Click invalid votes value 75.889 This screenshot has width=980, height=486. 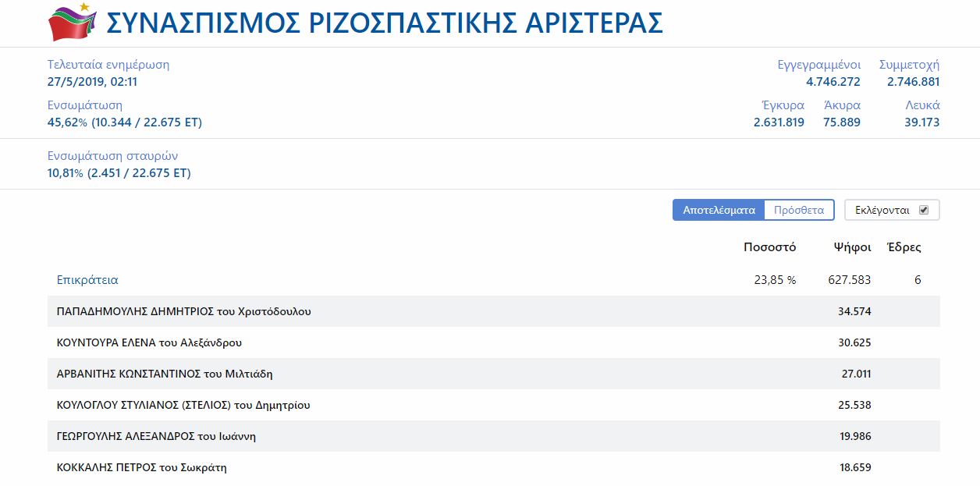click(842, 122)
